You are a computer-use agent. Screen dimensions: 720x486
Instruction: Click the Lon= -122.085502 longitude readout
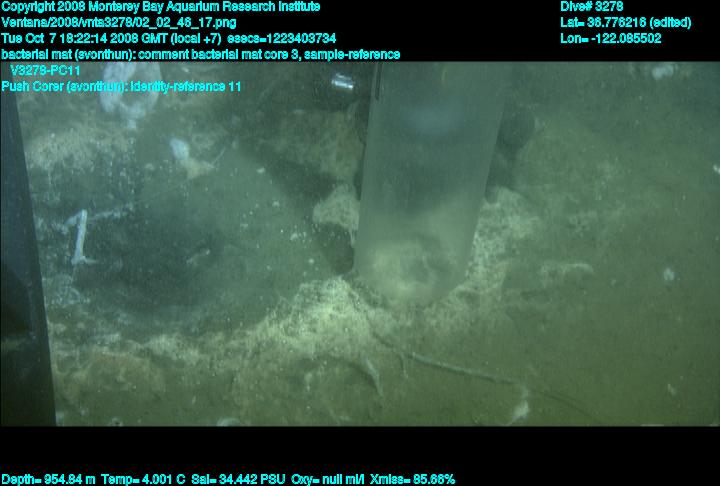point(611,38)
